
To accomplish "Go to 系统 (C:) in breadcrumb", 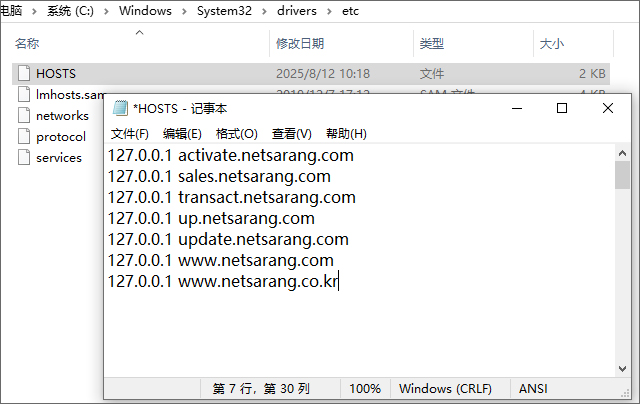I will pos(70,11).
